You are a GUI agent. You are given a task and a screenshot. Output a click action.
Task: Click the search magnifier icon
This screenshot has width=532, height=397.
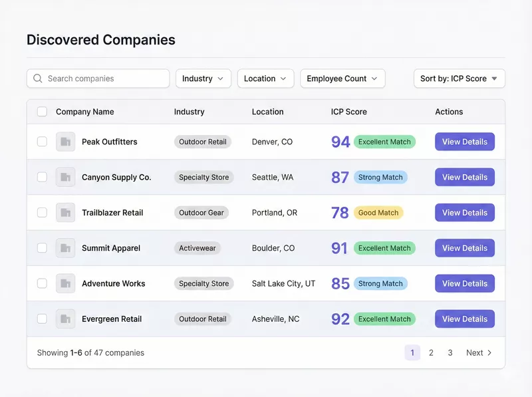point(38,78)
